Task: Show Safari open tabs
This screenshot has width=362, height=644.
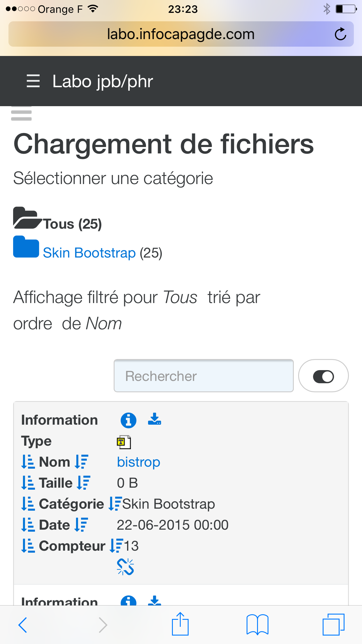Action: (333, 624)
